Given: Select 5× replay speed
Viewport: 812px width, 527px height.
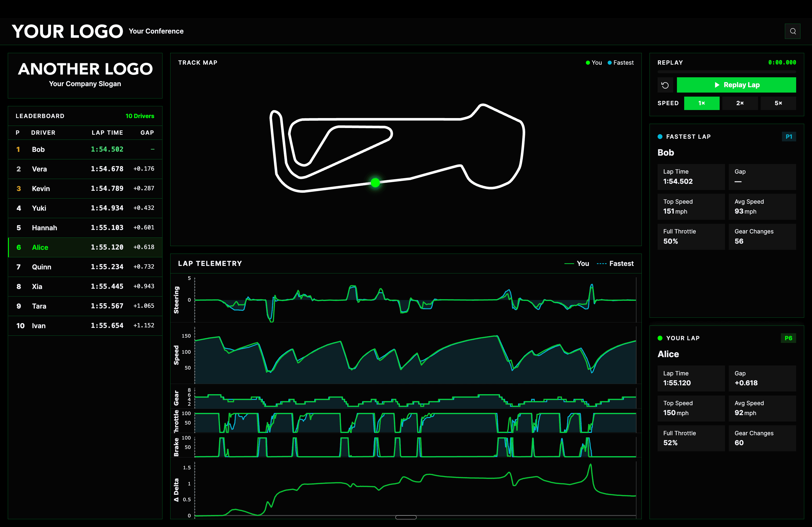Looking at the screenshot, I should [778, 103].
